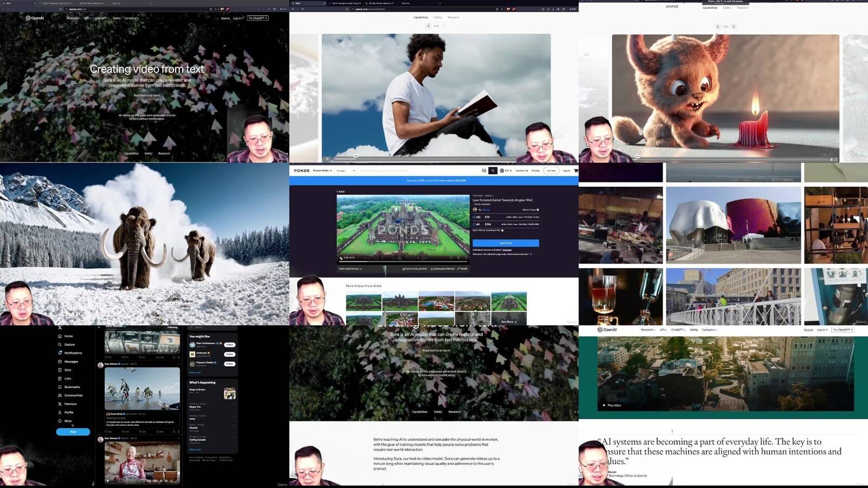
Task: Click the OpenAI logo on the dark Sora page
Action: coord(35,18)
